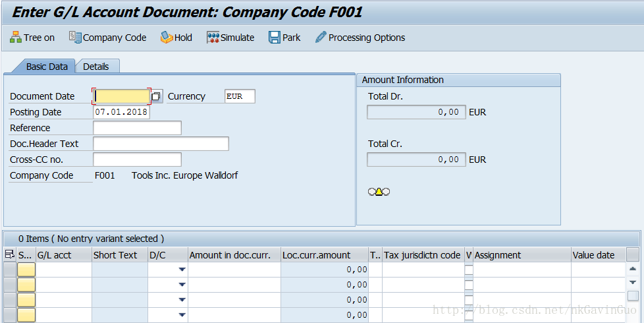644x323 pixels.
Task: Click the items table scrollbar thumb
Action: click(x=633, y=296)
